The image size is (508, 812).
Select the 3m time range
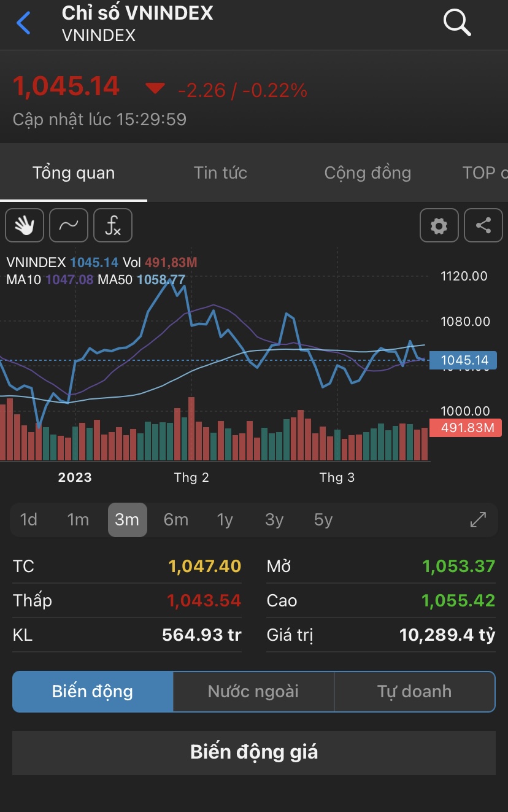tap(128, 520)
